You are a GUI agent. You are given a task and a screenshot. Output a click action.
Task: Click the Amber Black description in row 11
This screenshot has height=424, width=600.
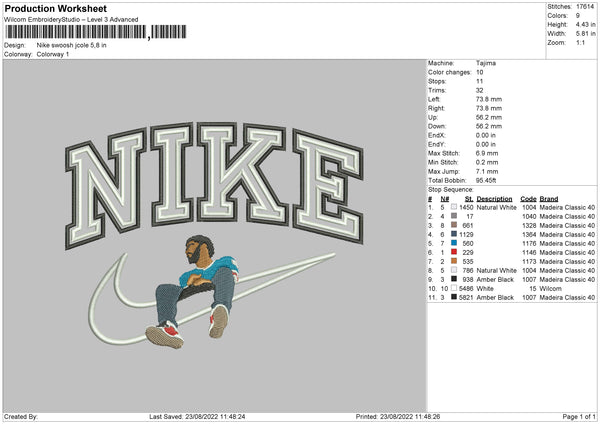pyautogui.click(x=495, y=297)
